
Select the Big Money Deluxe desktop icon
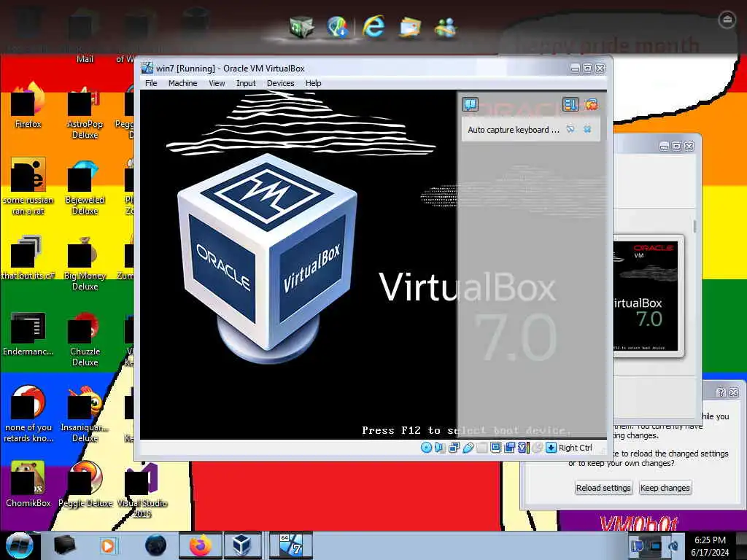(x=85, y=262)
